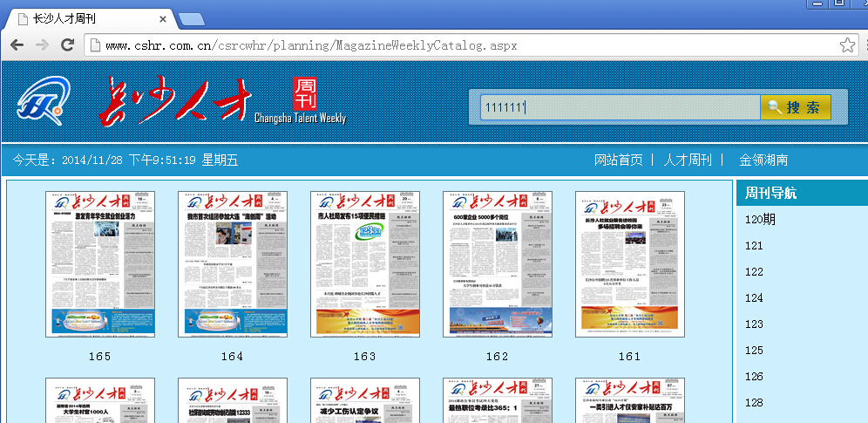Click the red 周刊 badge
The height and width of the screenshot is (423, 868).
pyautogui.click(x=305, y=93)
